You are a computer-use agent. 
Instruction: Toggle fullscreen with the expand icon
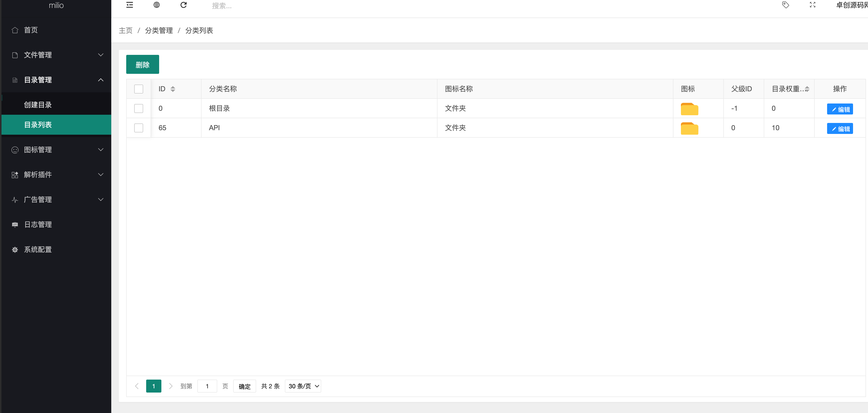(813, 5)
